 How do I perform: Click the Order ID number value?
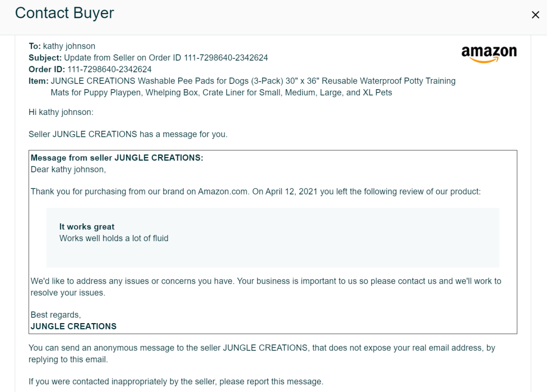click(109, 69)
